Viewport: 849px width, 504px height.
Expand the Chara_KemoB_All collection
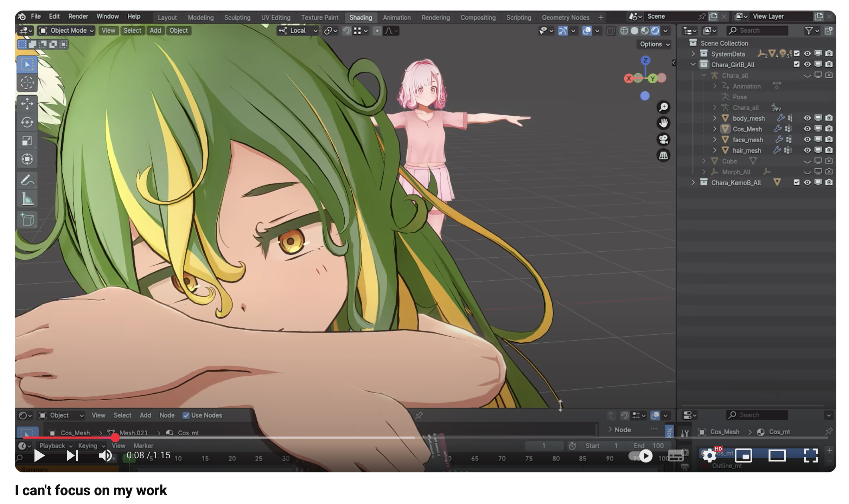point(693,182)
